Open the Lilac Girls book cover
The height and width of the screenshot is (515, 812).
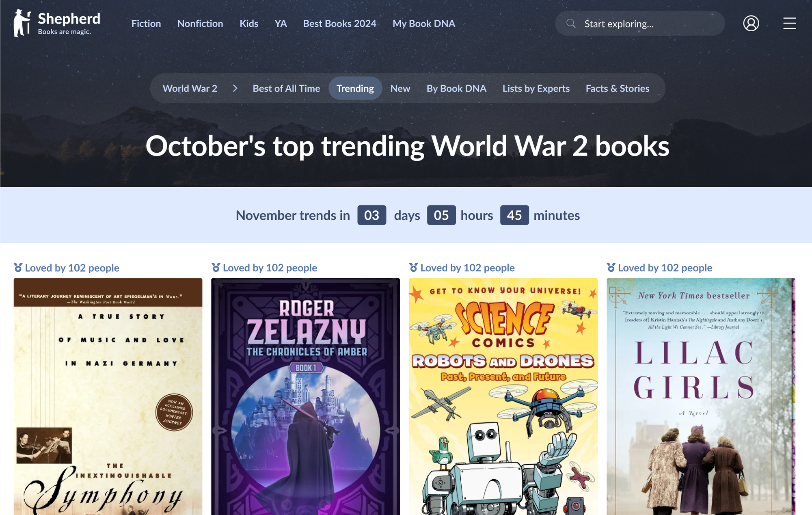click(x=701, y=396)
